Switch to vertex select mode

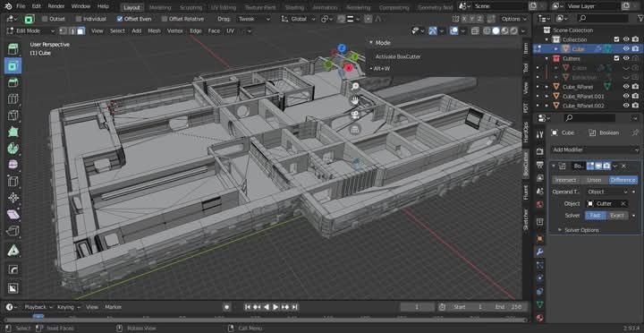point(64,30)
